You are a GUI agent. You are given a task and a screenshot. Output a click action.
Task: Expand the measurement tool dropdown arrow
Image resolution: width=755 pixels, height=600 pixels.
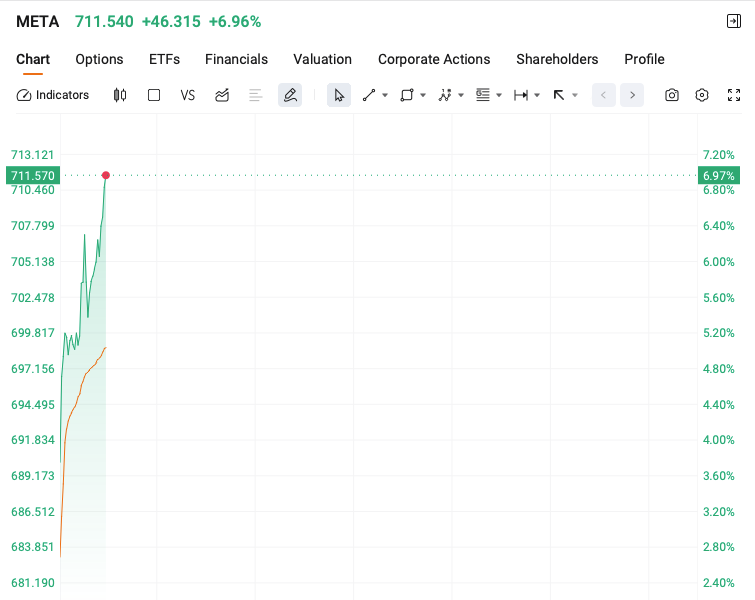[x=537, y=95]
